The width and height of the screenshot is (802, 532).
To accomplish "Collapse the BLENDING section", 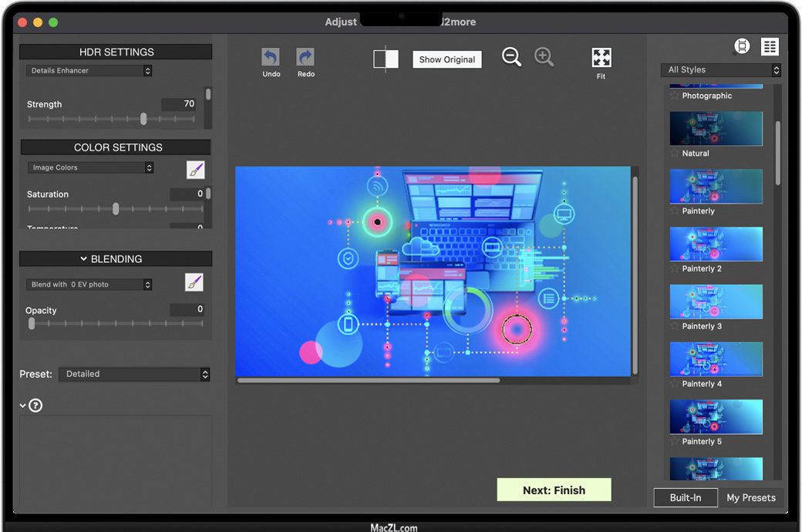I will [x=83, y=259].
